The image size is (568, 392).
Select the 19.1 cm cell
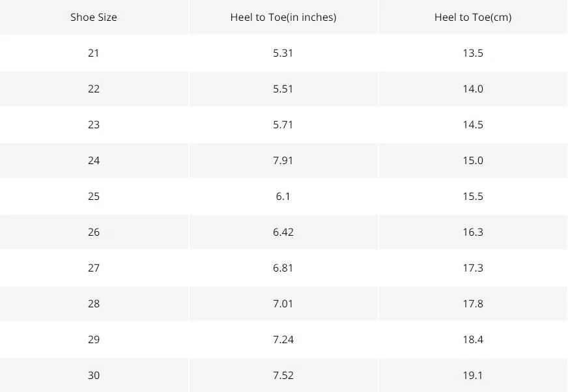click(473, 375)
